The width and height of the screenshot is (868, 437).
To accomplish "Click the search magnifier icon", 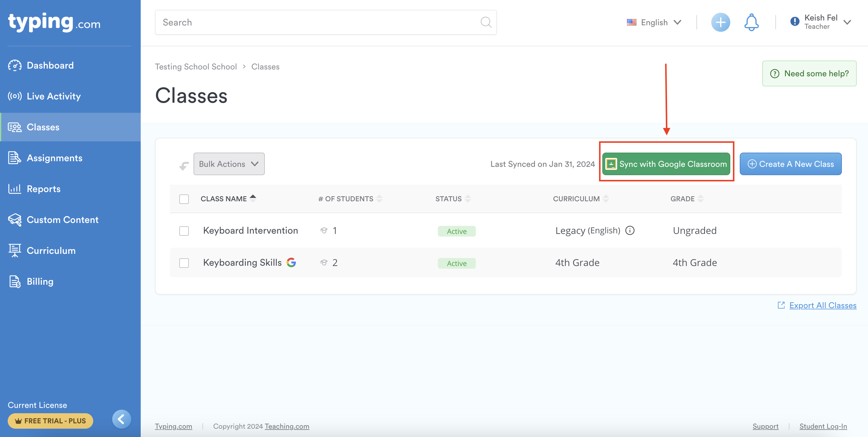I will (x=486, y=23).
